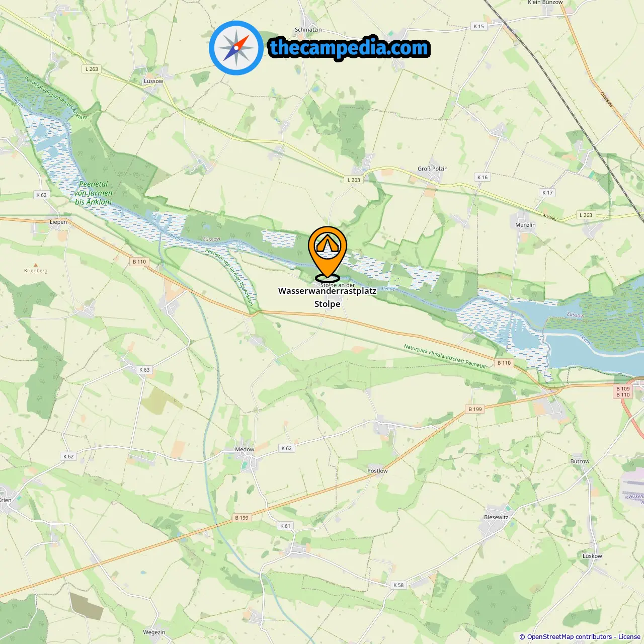Select the Blesewitz village label

(x=496, y=517)
